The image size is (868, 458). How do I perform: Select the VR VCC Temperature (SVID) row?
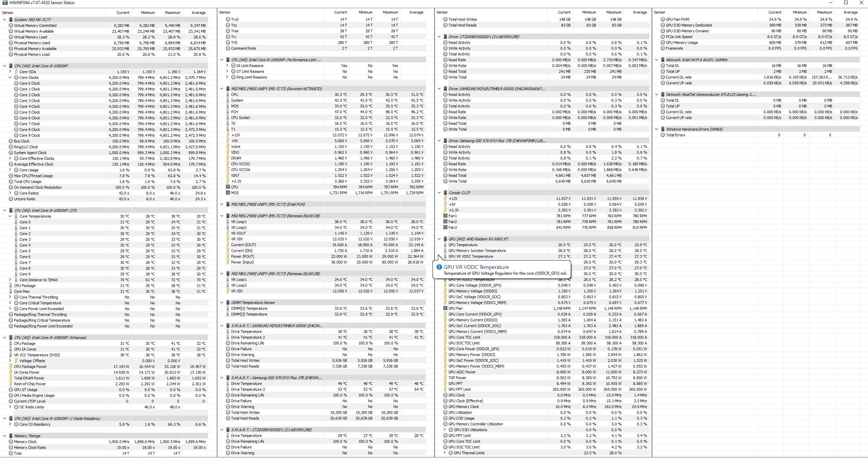105,355
